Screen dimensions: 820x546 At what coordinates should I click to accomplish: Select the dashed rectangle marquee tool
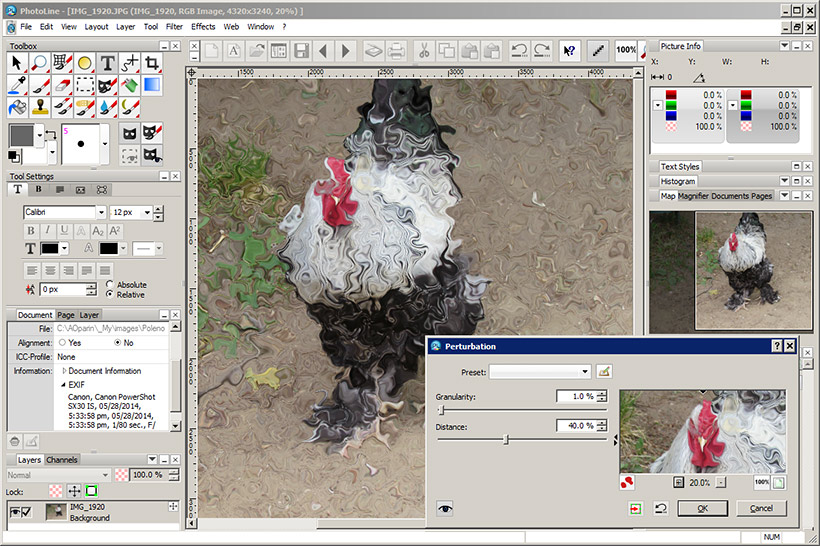(x=84, y=85)
